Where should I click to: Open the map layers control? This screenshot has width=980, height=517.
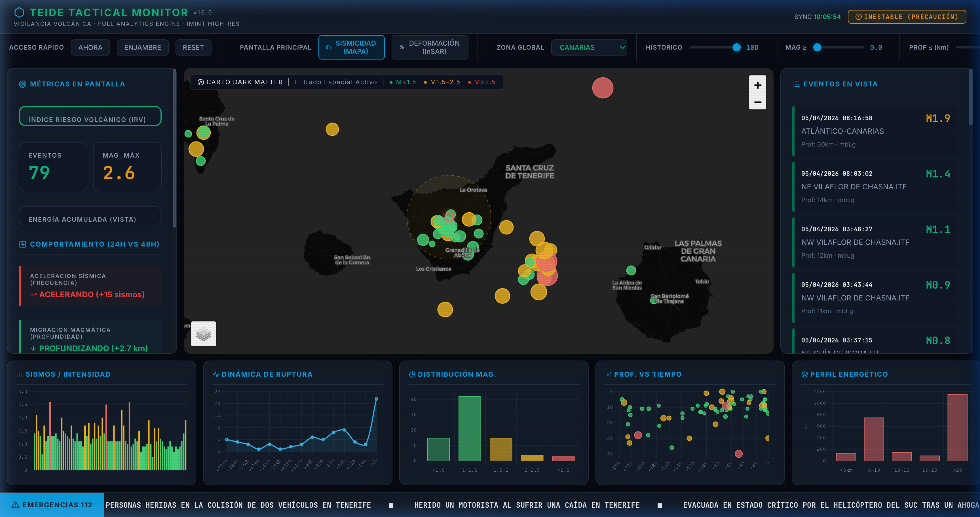click(204, 334)
